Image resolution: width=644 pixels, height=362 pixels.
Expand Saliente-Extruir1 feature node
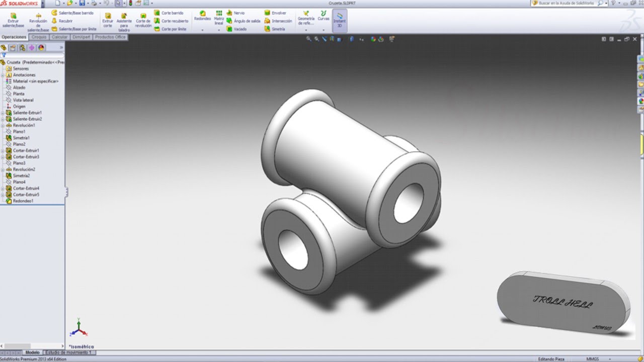(3, 113)
